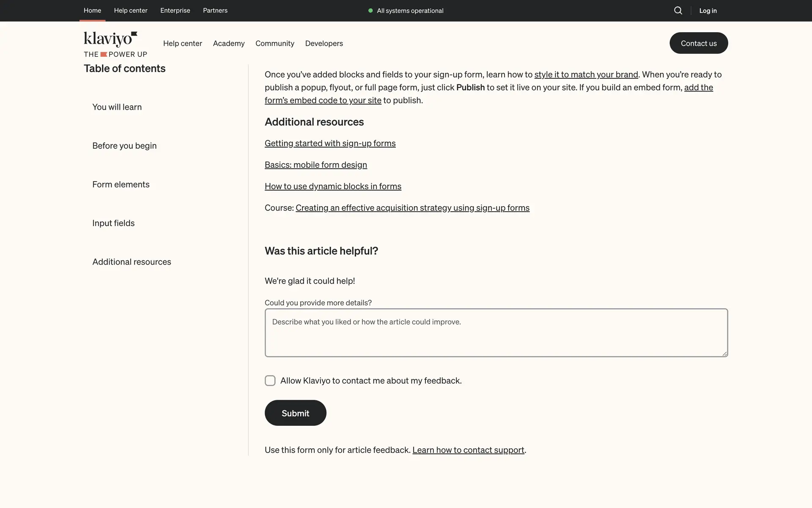This screenshot has width=812, height=508.
Task: Click the feedback details text area
Action: point(496,333)
